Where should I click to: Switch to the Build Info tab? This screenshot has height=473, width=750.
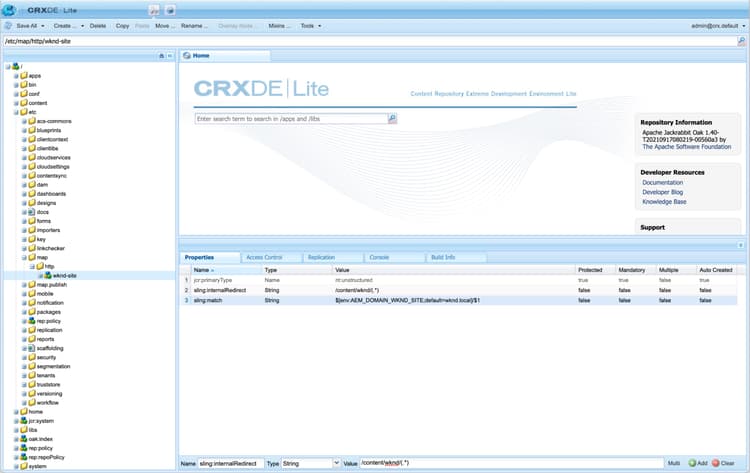456,257
